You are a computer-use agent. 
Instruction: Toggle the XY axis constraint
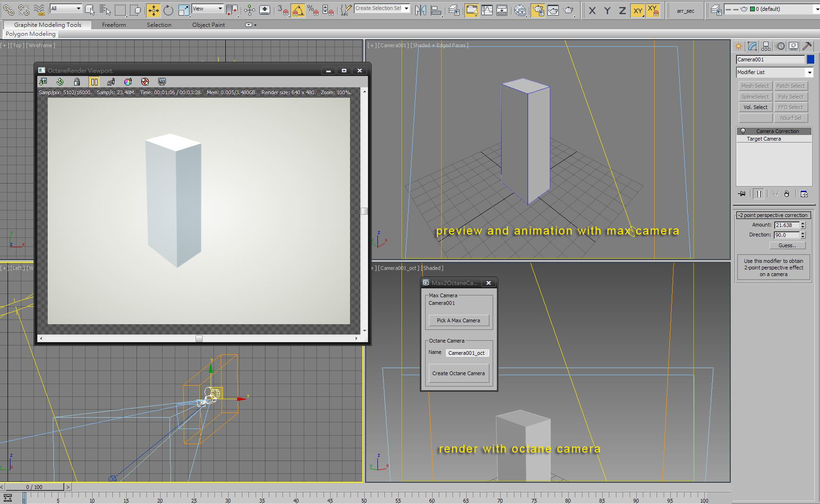pyautogui.click(x=638, y=10)
